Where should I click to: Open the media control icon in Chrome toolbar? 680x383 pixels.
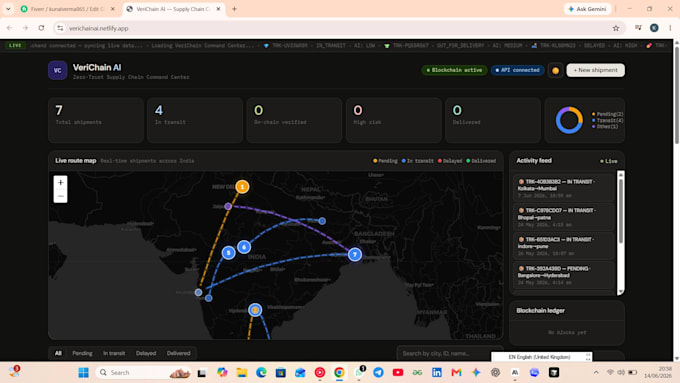coord(638,28)
